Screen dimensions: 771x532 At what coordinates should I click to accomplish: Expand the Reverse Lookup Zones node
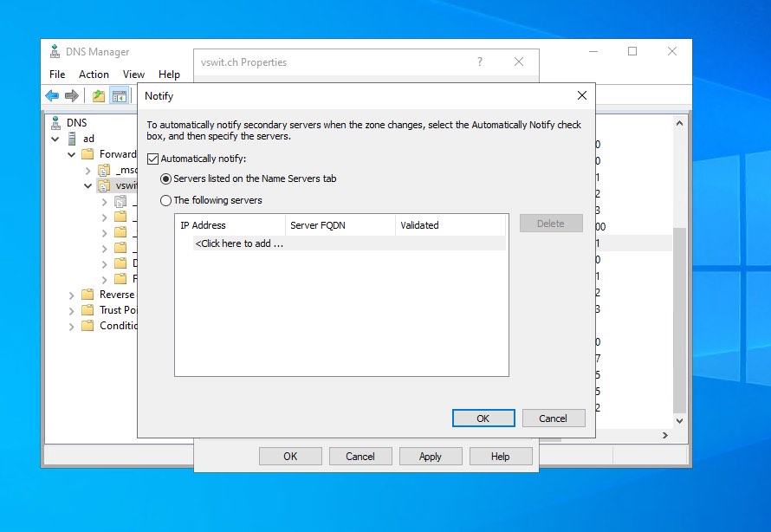72,295
